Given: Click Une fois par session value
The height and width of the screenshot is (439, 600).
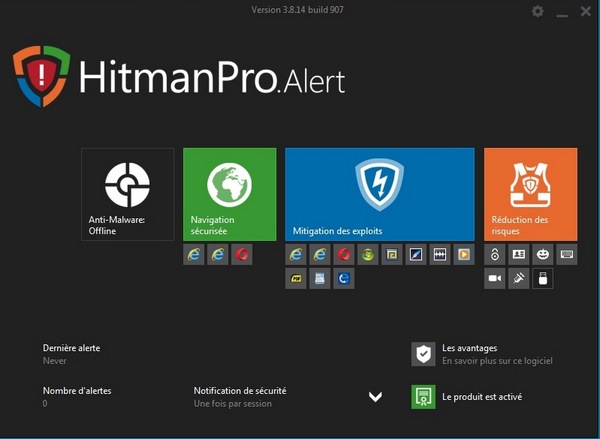Looking at the screenshot, I should pyautogui.click(x=233, y=404).
